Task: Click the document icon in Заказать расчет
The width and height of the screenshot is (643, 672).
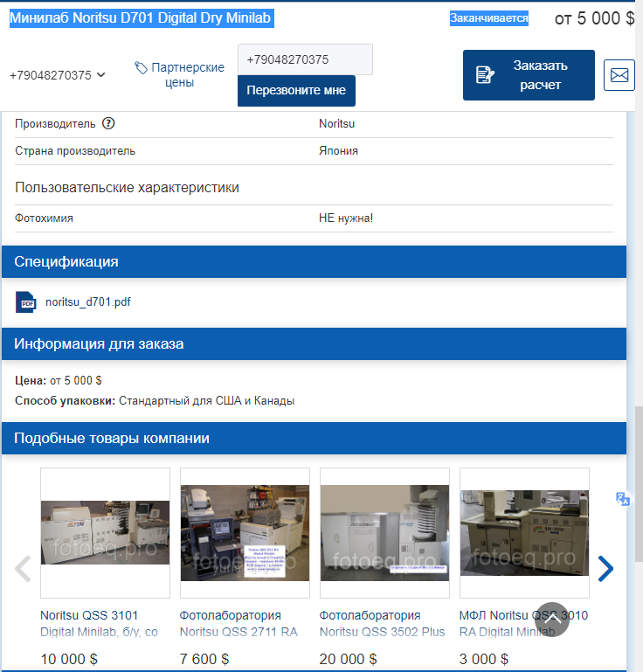Action: pos(485,75)
